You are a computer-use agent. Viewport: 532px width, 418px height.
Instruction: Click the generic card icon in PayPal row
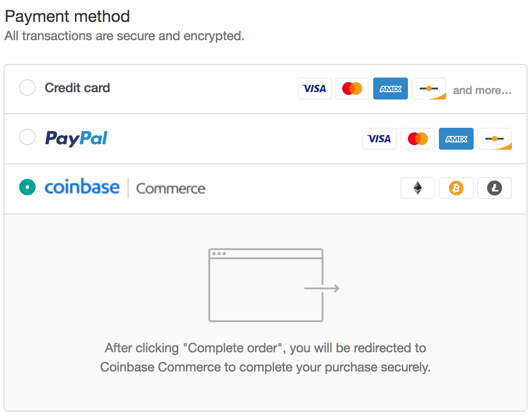tap(495, 139)
